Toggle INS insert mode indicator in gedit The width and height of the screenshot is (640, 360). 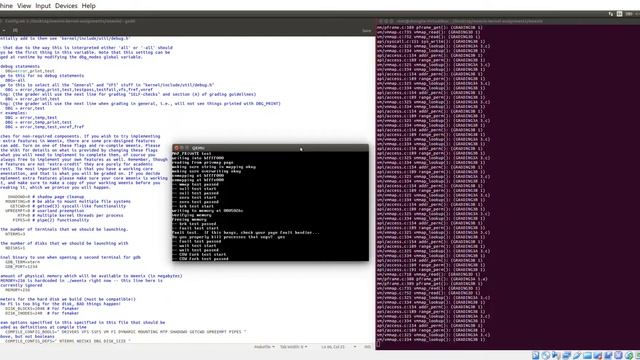pyautogui.click(x=367, y=347)
